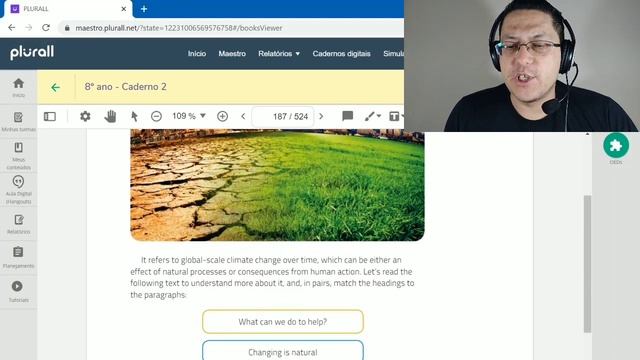Reload the browser page
The width and height of the screenshot is (640, 360).
point(46,28)
